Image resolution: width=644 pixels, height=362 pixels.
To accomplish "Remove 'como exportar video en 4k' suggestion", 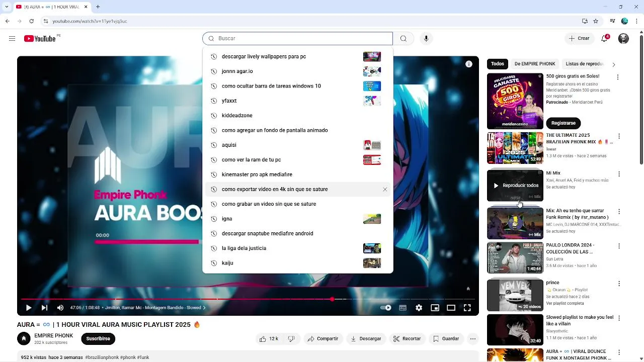I will click(x=385, y=190).
